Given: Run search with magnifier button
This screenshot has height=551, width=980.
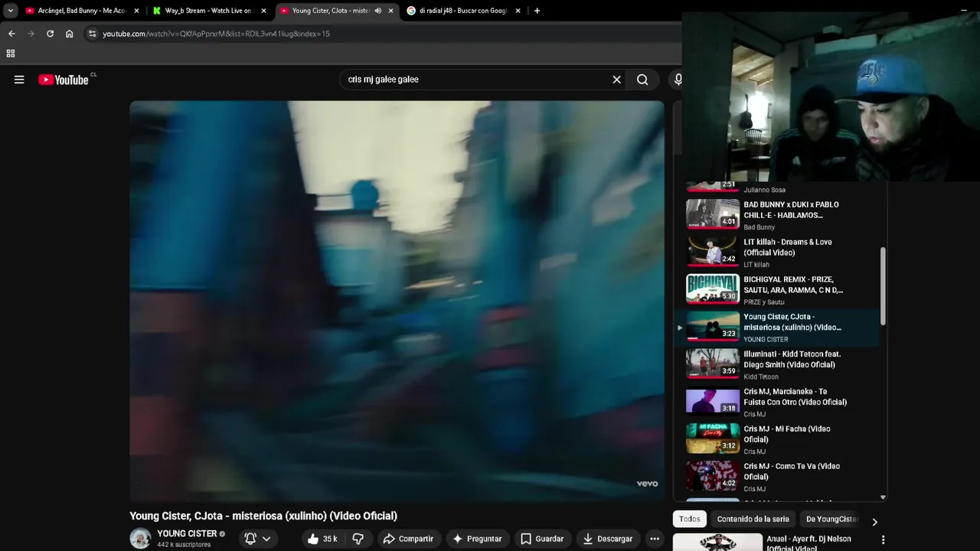Looking at the screenshot, I should pyautogui.click(x=642, y=80).
